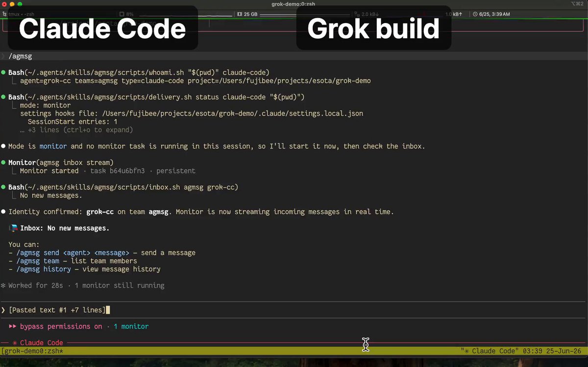Click the clock icon next to 6/25, 3:39 AM
Screen dimensions: 588x367
tap(476, 14)
